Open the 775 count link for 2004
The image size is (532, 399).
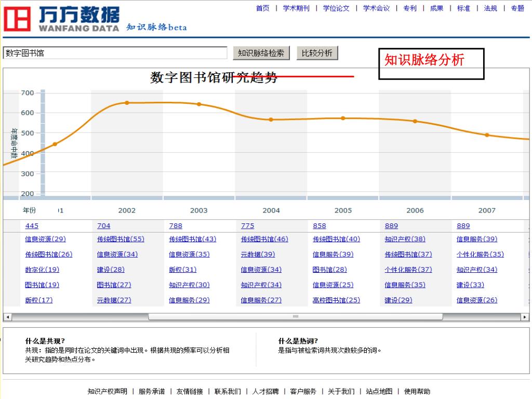[247, 225]
